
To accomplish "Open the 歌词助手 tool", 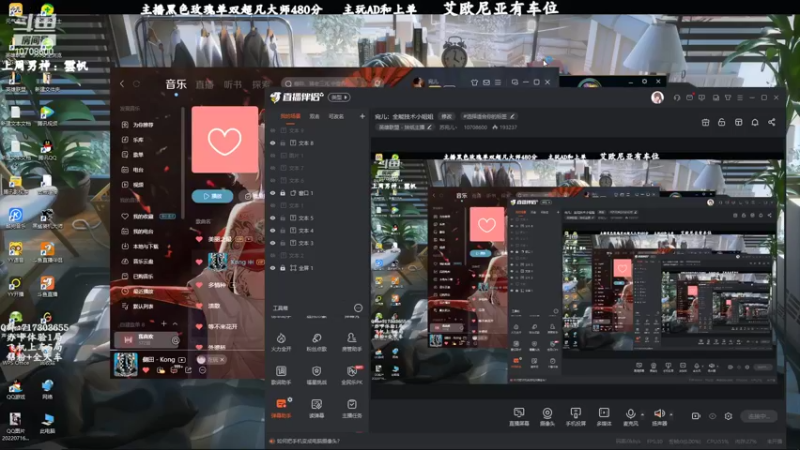I will [281, 375].
